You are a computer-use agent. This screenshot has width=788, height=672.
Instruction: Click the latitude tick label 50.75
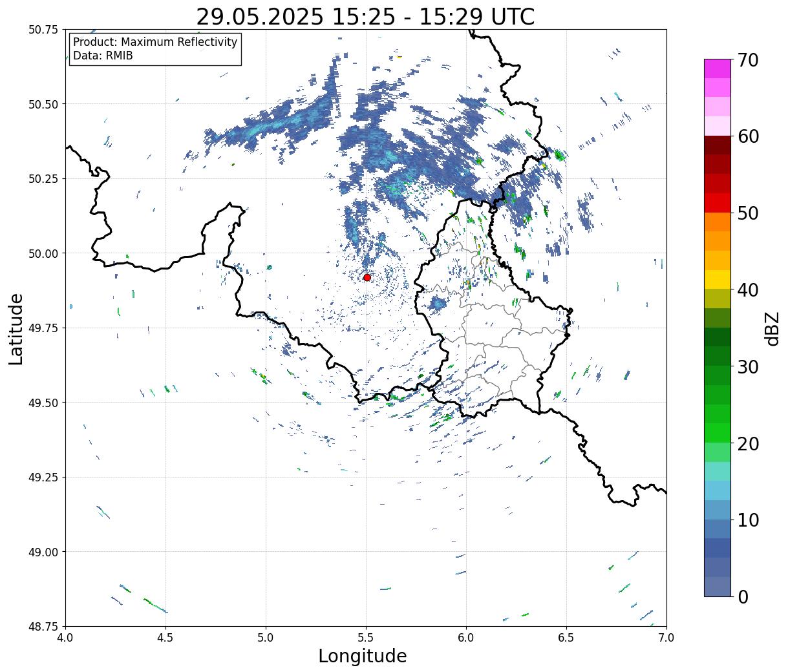pyautogui.click(x=43, y=30)
